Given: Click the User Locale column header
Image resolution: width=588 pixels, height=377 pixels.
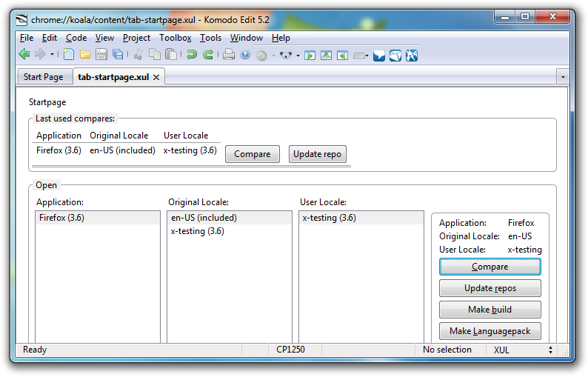Looking at the screenshot, I should tap(186, 136).
